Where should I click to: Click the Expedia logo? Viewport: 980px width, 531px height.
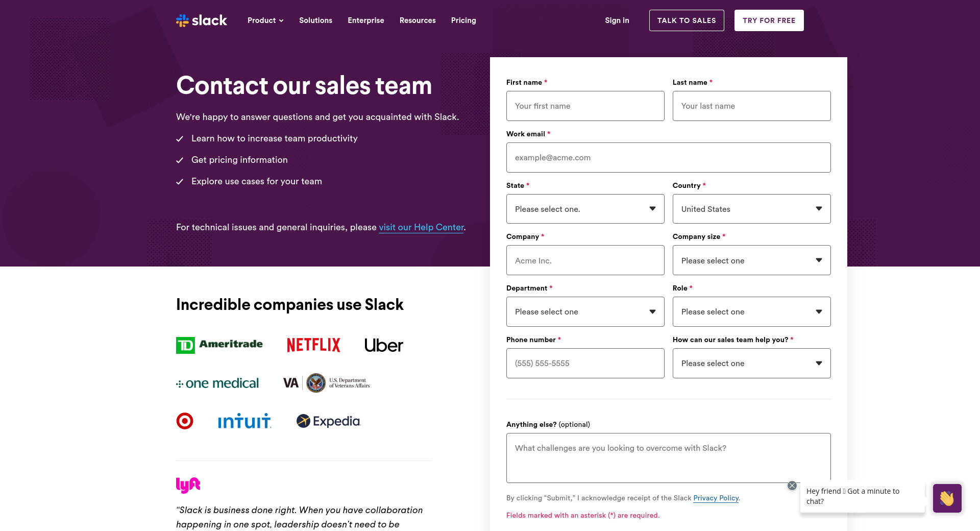pyautogui.click(x=329, y=421)
